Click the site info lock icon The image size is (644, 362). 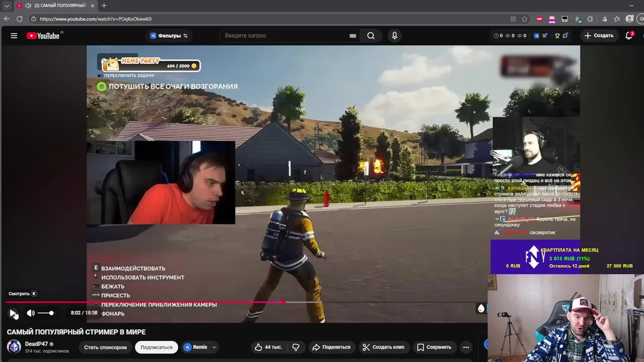33,19
